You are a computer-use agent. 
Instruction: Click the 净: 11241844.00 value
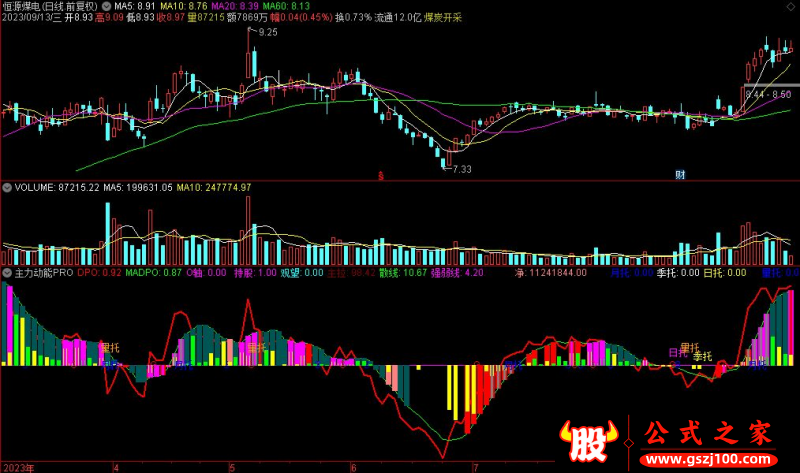tap(551, 273)
